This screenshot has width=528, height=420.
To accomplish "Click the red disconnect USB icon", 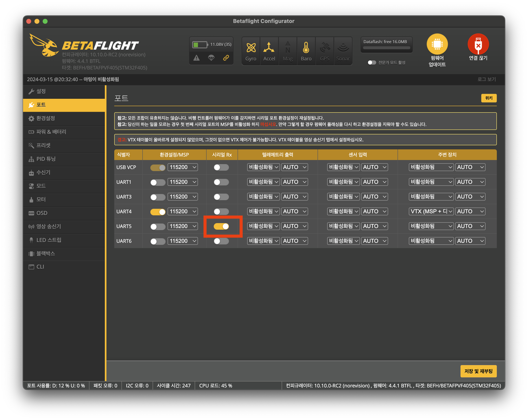I will coord(478,44).
